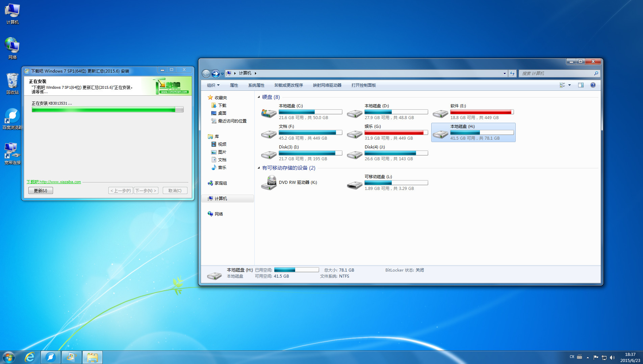Click 系统属性 in the toolbar
The image size is (643, 364).
pyautogui.click(x=256, y=85)
